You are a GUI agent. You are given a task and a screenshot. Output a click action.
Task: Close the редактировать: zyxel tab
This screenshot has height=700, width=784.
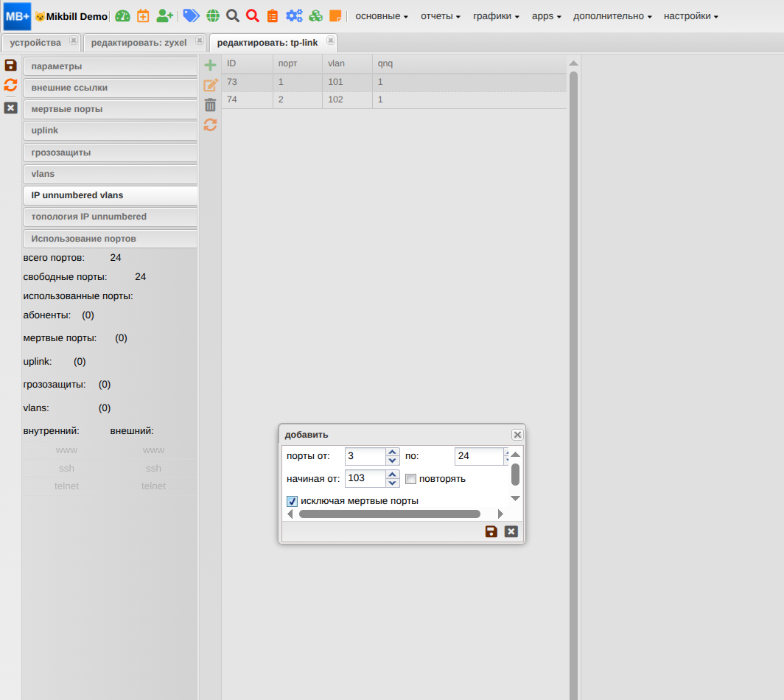pos(200,41)
